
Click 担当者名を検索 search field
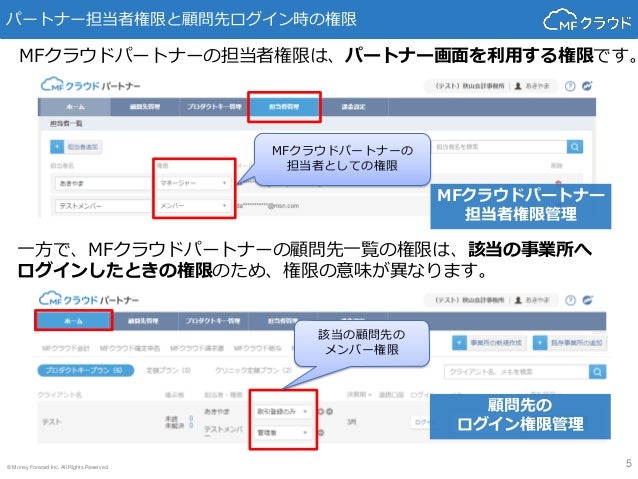tap(500, 147)
